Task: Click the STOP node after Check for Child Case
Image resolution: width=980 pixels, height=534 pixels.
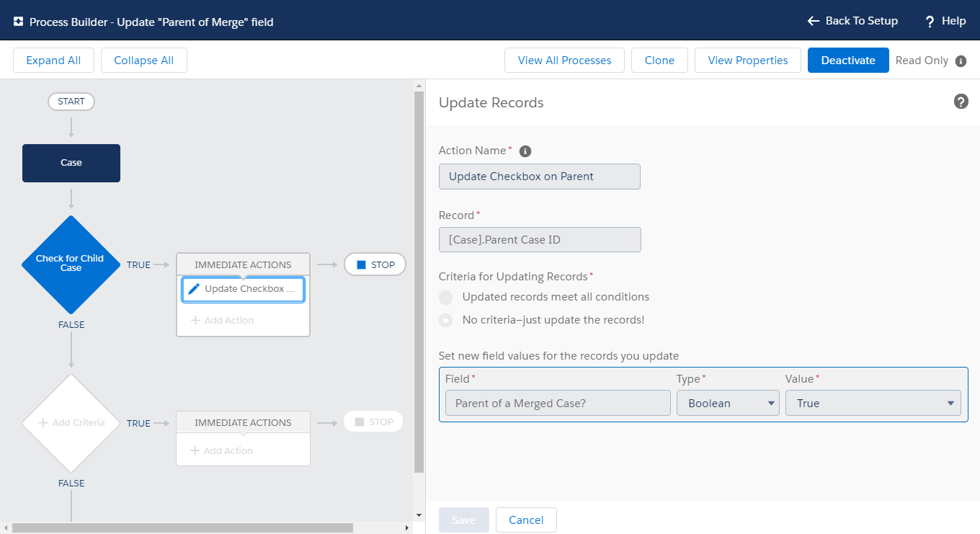Action: 375,264
